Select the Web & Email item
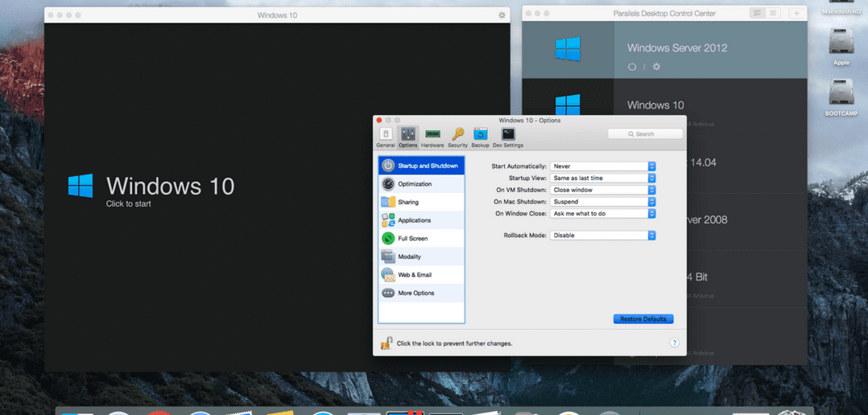868x415 pixels. click(421, 274)
